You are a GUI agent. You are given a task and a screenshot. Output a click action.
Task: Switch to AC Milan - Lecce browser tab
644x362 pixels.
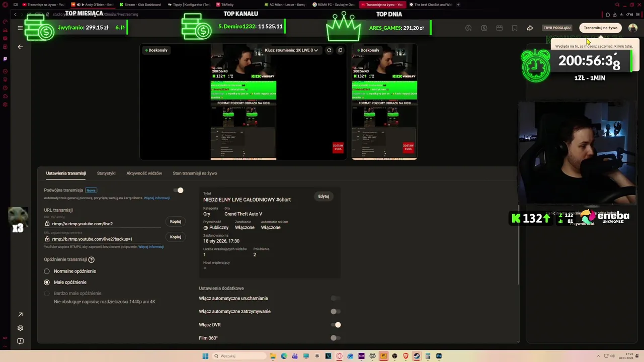285,5
